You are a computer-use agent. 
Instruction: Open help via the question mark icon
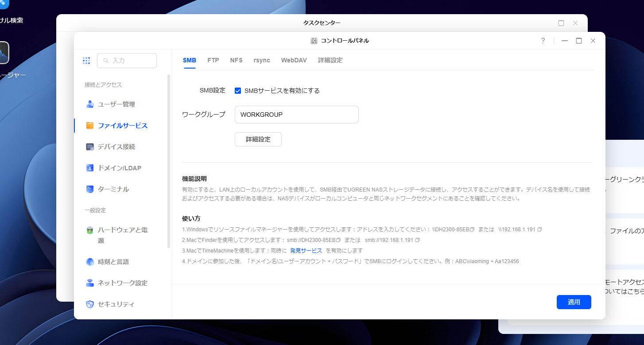(x=543, y=41)
